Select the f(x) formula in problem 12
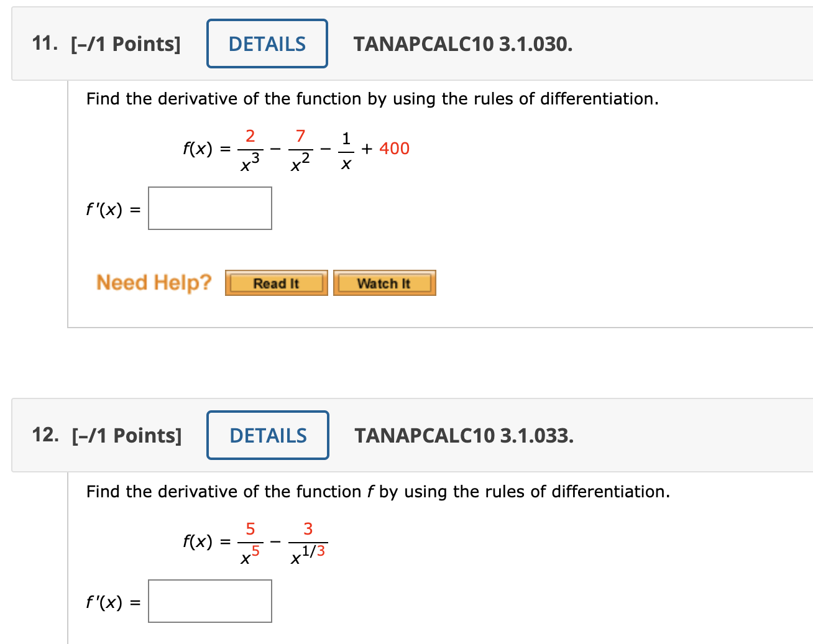The image size is (813, 644). (255, 541)
